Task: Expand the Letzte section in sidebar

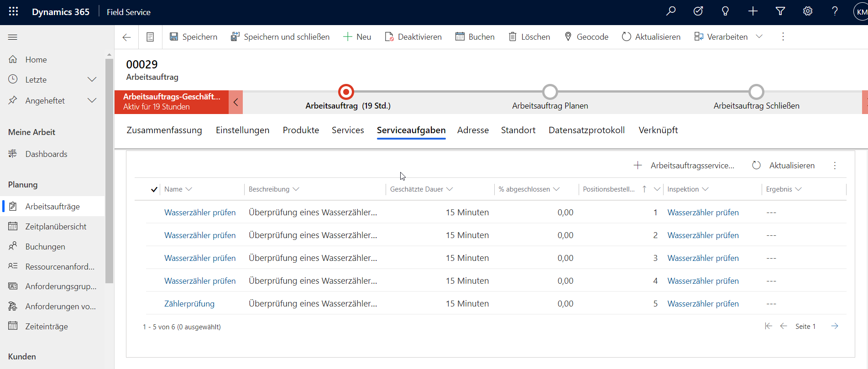Action: (92, 80)
